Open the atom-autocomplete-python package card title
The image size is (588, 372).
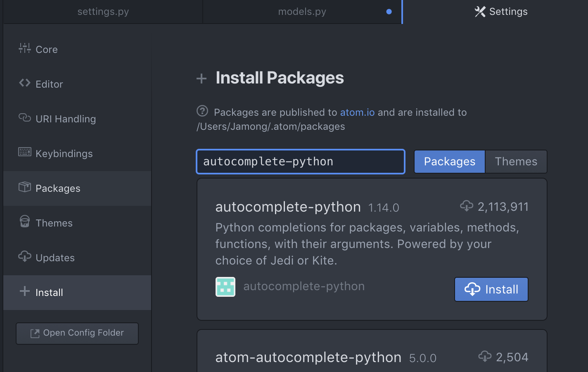308,357
